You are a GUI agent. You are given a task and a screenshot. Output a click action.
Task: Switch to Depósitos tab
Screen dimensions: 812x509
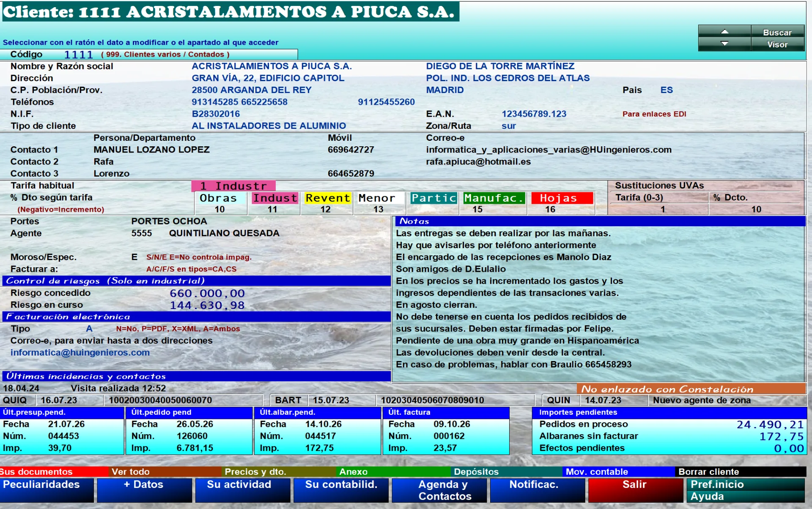[506, 471]
